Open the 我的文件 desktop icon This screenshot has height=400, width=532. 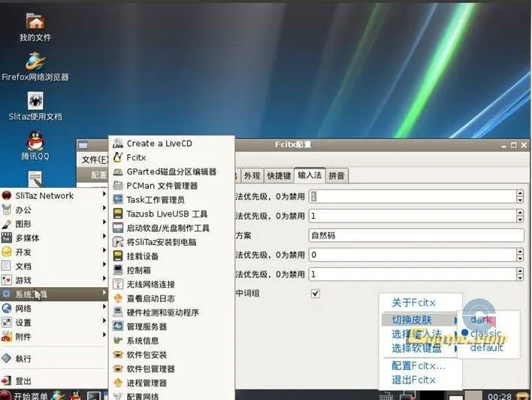pos(35,27)
